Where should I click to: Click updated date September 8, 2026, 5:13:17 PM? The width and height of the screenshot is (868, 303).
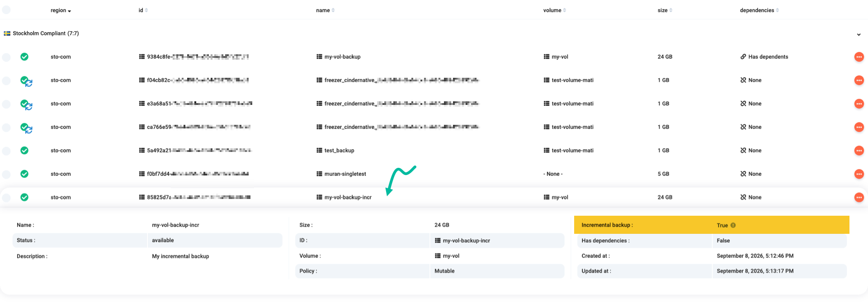pyautogui.click(x=755, y=271)
